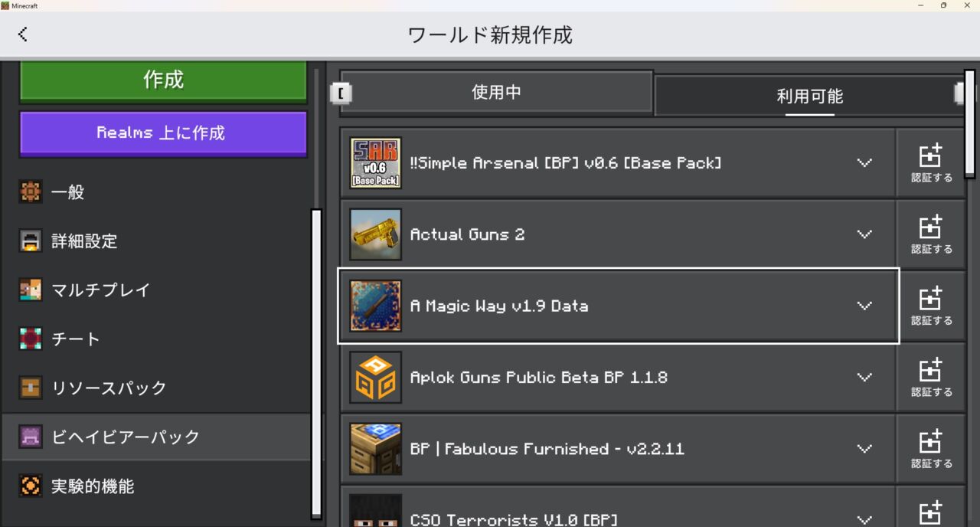The image size is (980, 527).
Task: Click Realms 上に作成 button
Action: 162,133
